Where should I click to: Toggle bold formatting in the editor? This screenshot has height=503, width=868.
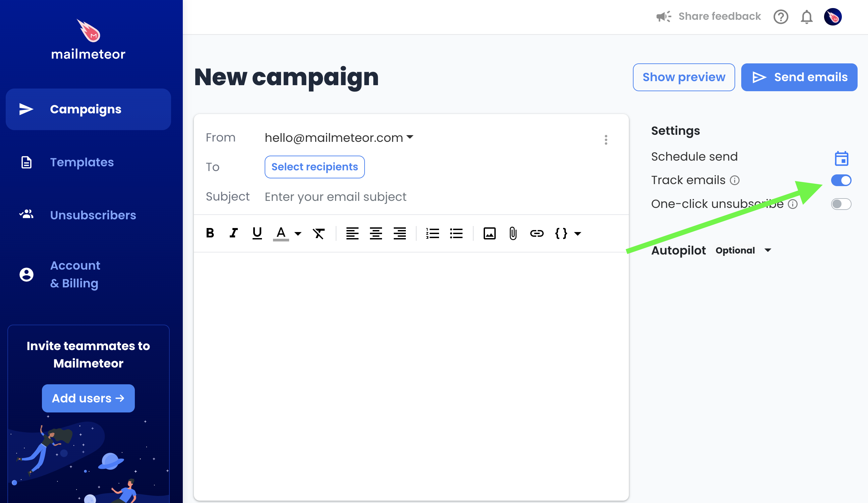pyautogui.click(x=210, y=233)
